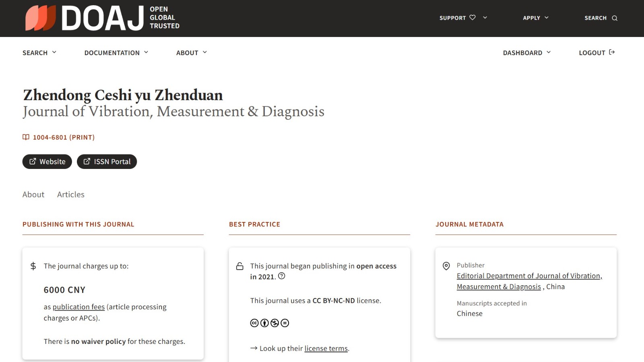Screen dimensions: 644x362
Task: Click the help question mark after 2021
Action: (x=282, y=276)
